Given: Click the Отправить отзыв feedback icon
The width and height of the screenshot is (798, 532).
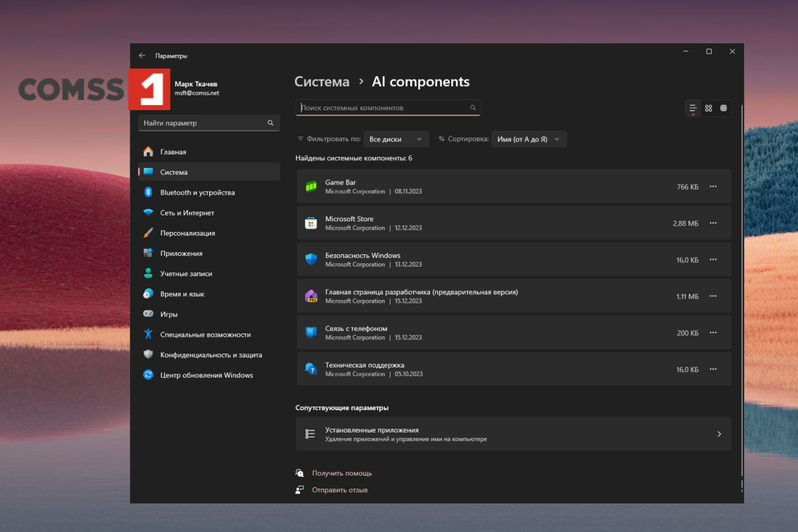Looking at the screenshot, I should (300, 490).
